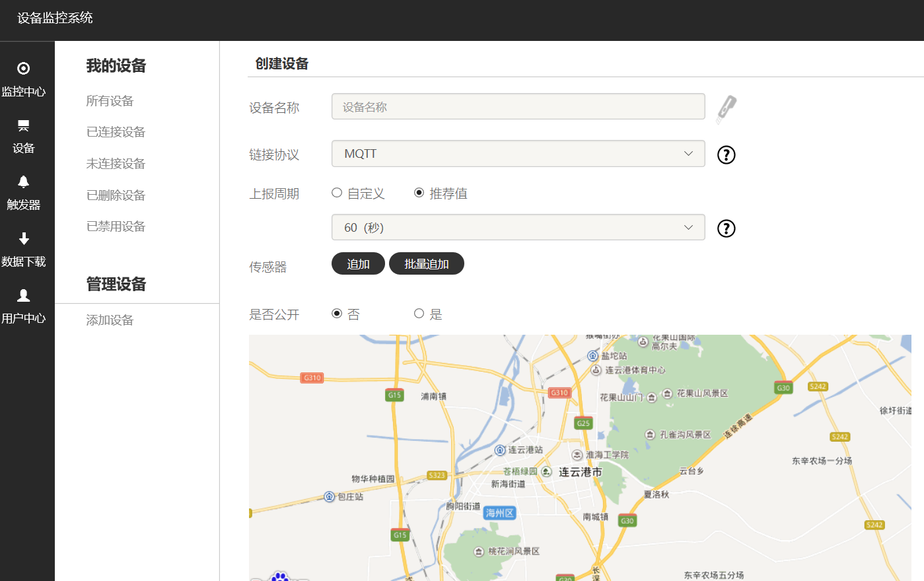Select the 自定义 radio option
Image resolution: width=924 pixels, height=581 pixels.
click(337, 193)
